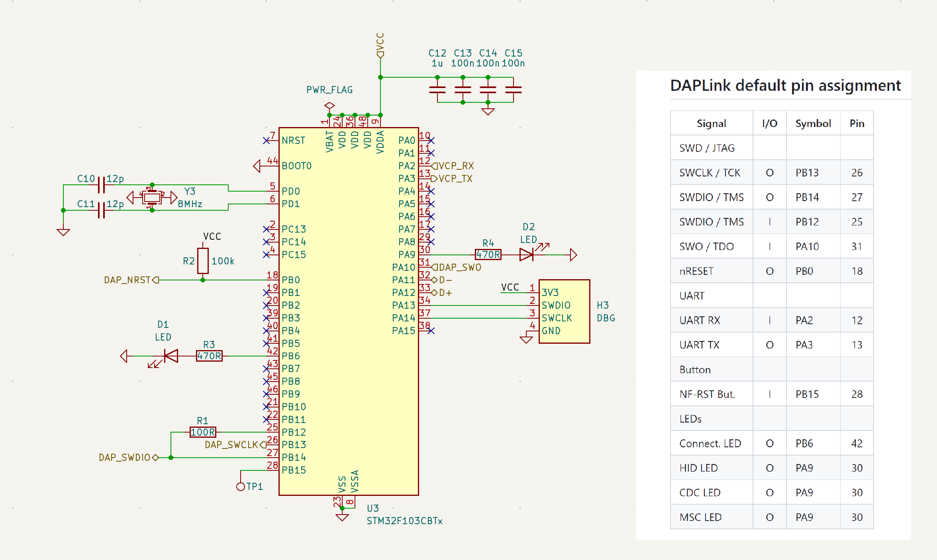
Task: Select the TP1 test point circle
Action: coord(241,487)
